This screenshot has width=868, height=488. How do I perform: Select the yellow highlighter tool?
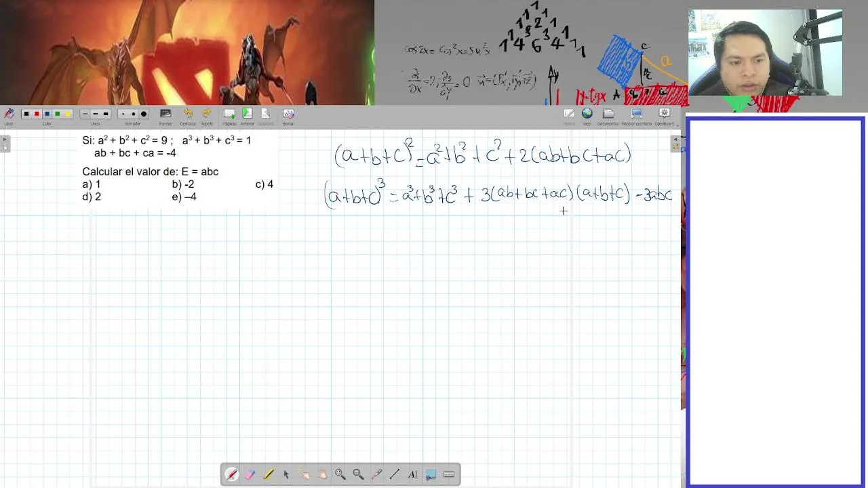click(268, 474)
